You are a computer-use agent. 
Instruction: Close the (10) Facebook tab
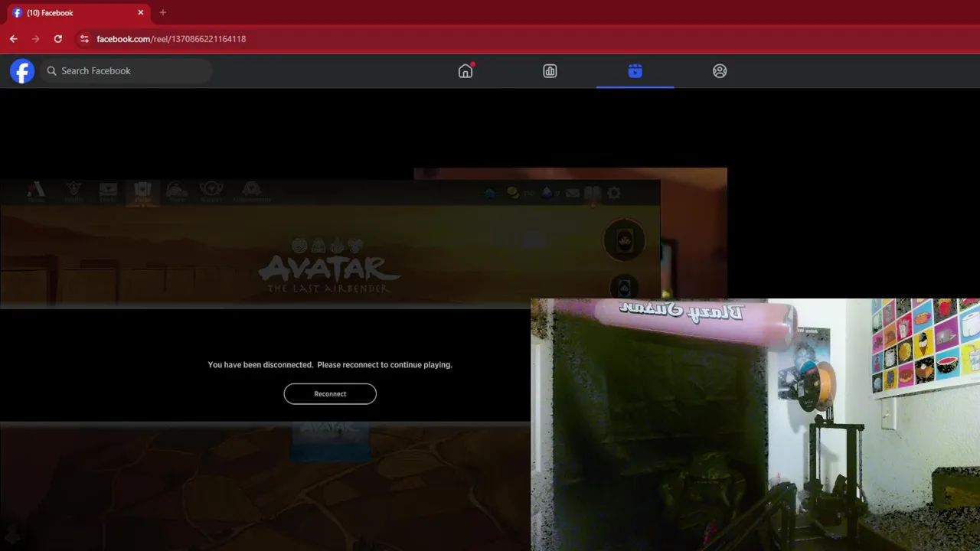(141, 13)
